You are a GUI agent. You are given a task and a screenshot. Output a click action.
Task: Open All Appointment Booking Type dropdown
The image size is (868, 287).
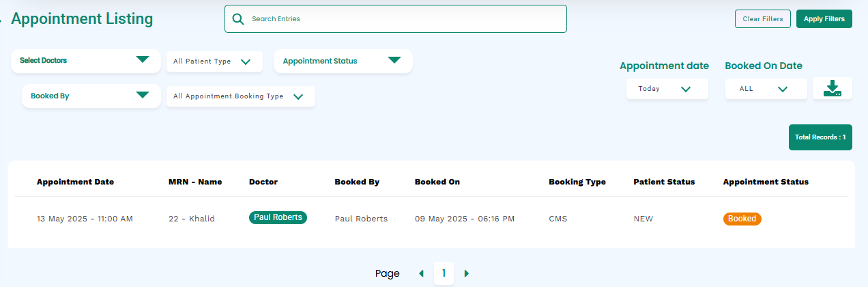(x=241, y=96)
